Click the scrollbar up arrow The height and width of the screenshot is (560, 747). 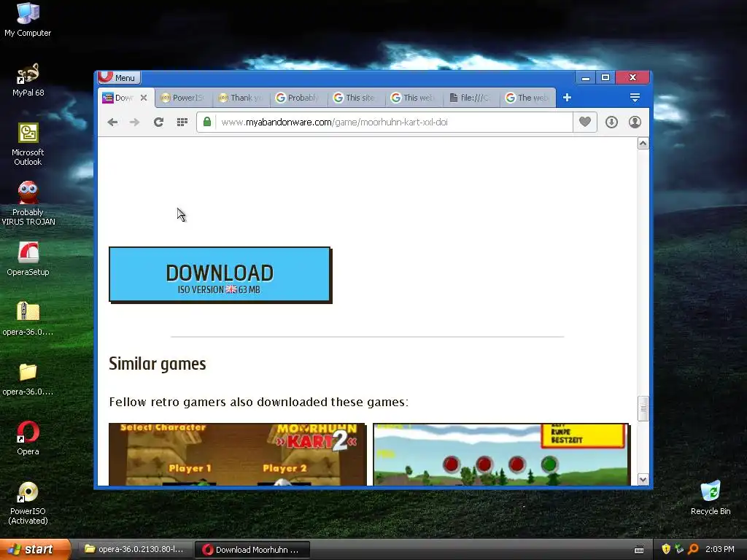click(643, 144)
